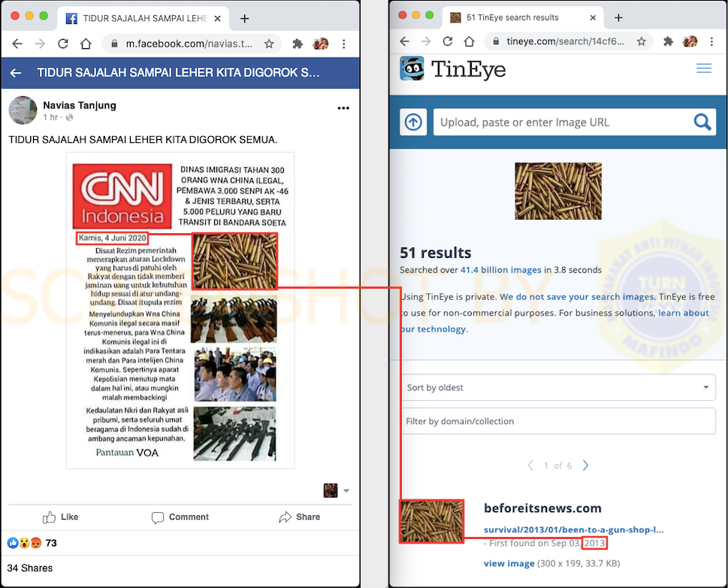Click the Share button on the post
The height and width of the screenshot is (588, 728).
(x=299, y=517)
